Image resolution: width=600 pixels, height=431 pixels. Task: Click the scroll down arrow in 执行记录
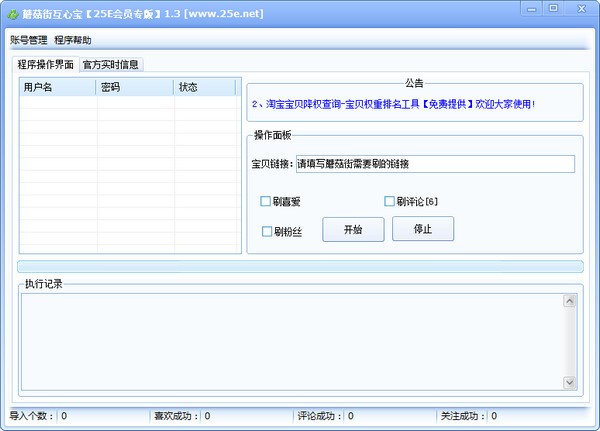pyautogui.click(x=570, y=382)
